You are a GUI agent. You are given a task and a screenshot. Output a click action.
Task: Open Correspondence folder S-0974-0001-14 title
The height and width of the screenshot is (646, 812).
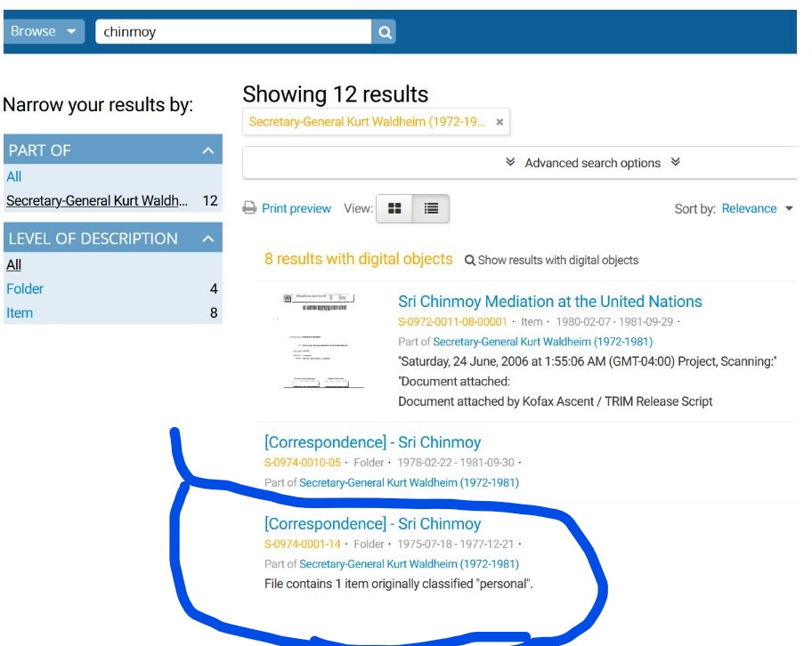[x=372, y=524]
